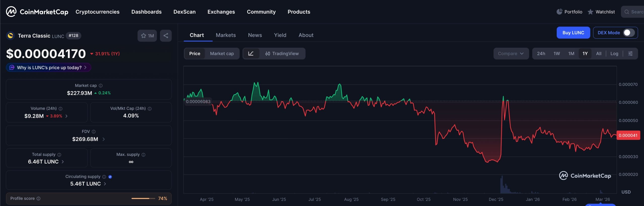Add LUNC to watchlist with star button

(147, 36)
